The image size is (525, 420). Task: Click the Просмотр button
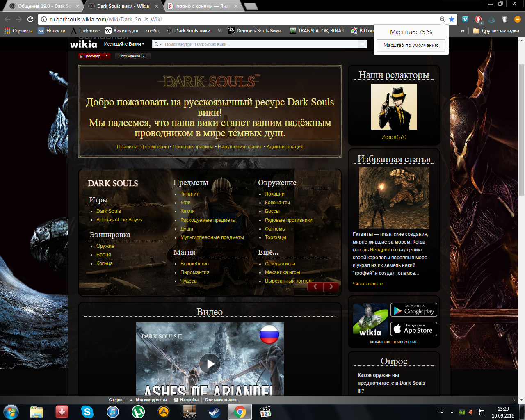(x=90, y=56)
